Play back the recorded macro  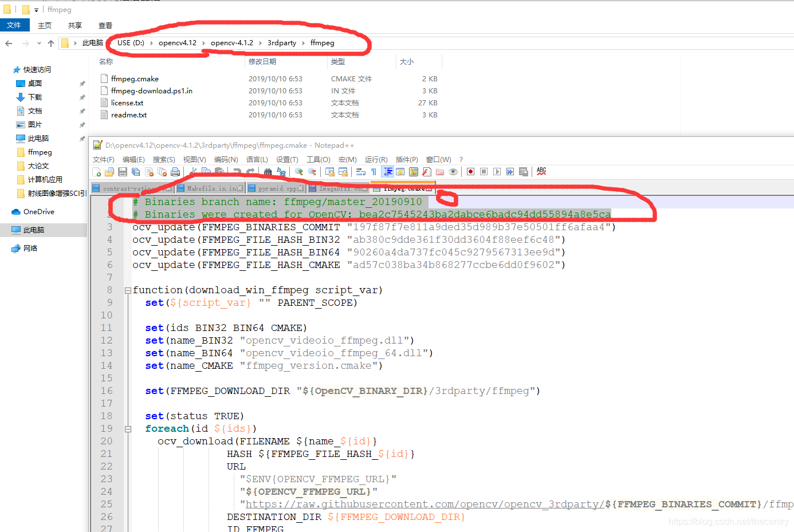[497, 172]
